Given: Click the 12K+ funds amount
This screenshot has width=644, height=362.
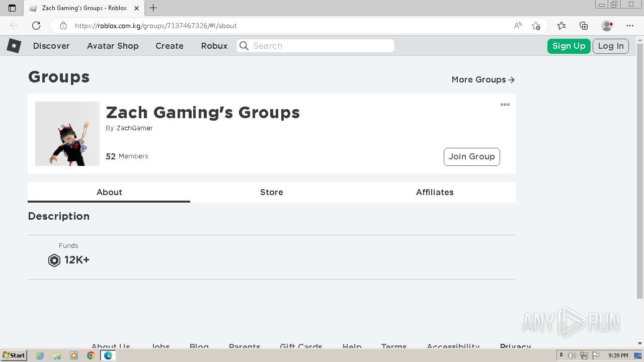Looking at the screenshot, I should click(x=77, y=260).
